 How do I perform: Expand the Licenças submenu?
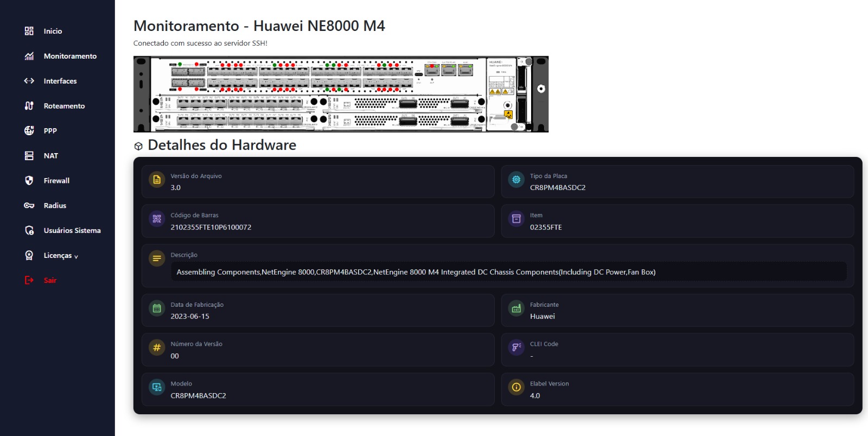pos(58,255)
